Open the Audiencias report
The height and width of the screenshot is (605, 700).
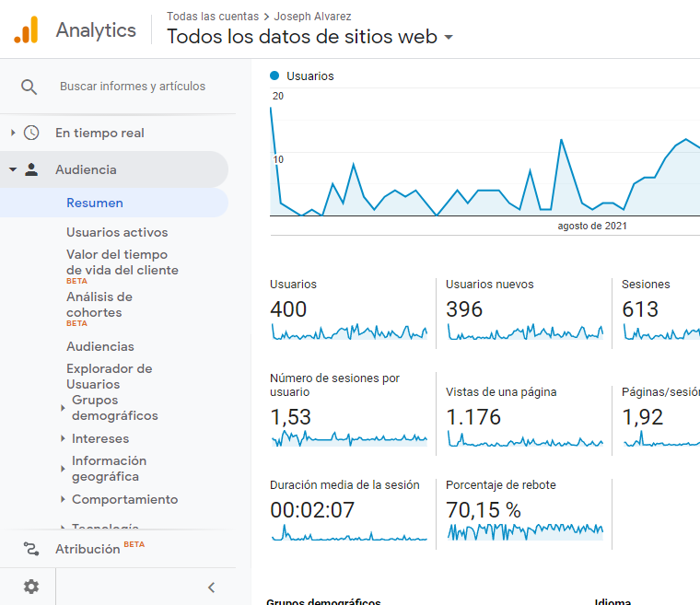coord(100,346)
